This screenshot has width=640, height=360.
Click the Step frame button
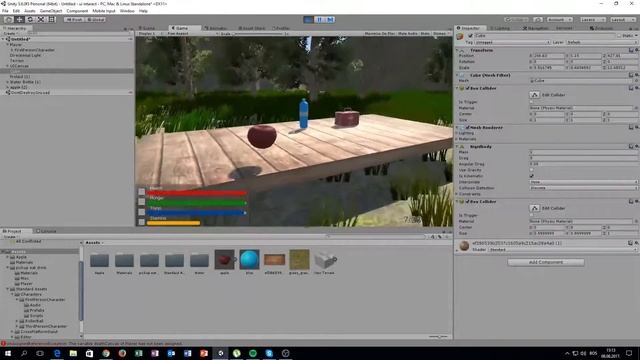tap(330, 19)
